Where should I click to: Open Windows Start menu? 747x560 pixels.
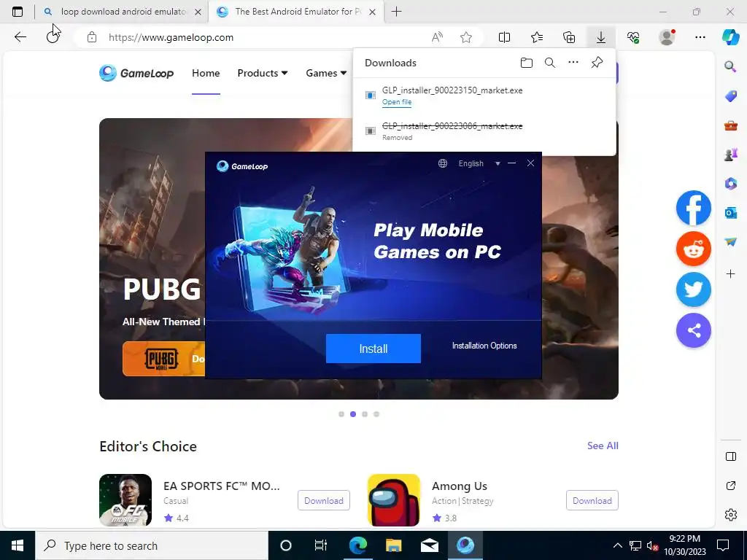(18, 545)
